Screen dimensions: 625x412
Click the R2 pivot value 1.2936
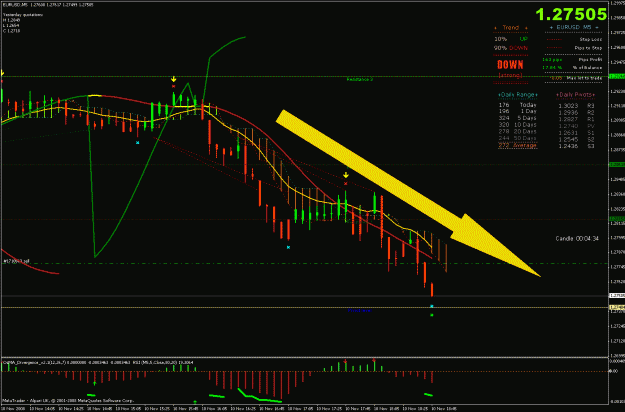pyautogui.click(x=568, y=112)
